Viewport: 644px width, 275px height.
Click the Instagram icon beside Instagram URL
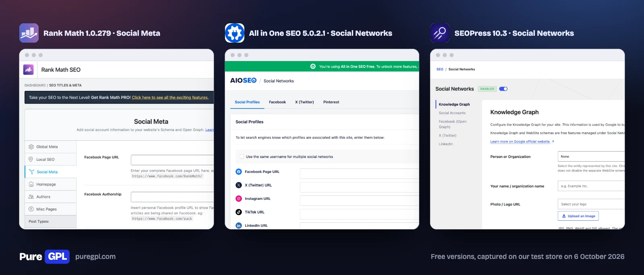[x=239, y=199]
